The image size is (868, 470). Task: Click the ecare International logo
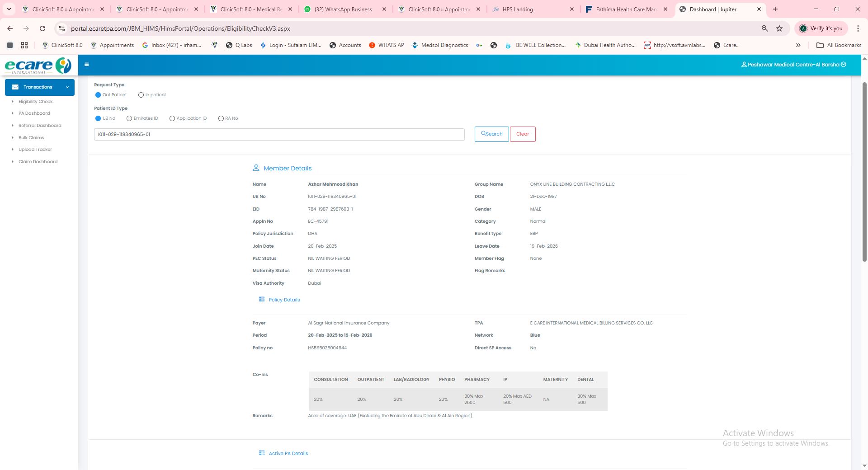click(38, 66)
